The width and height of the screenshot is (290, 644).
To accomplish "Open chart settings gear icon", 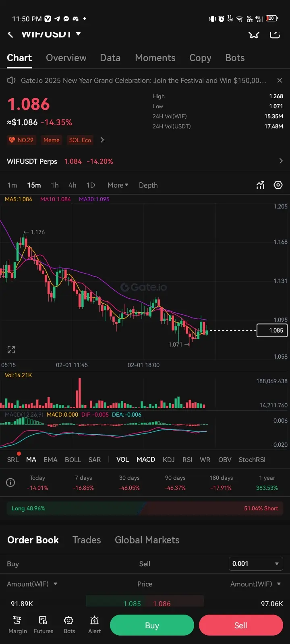I will tap(278, 185).
